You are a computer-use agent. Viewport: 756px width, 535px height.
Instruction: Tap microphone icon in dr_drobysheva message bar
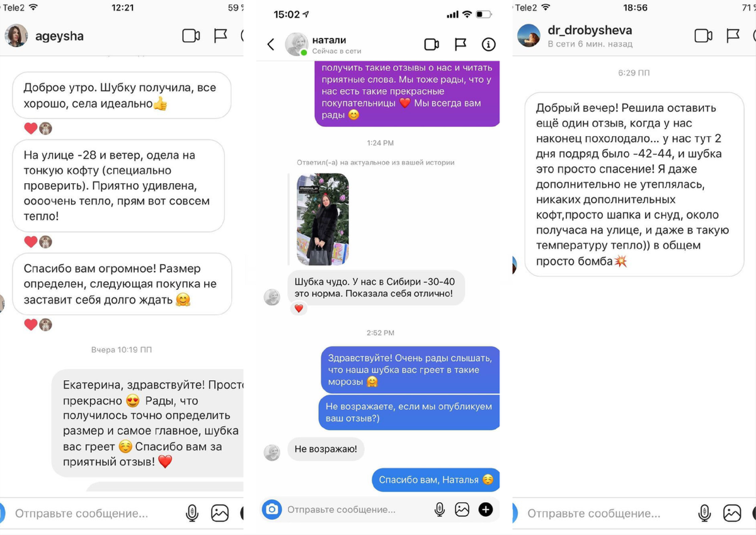[704, 513]
